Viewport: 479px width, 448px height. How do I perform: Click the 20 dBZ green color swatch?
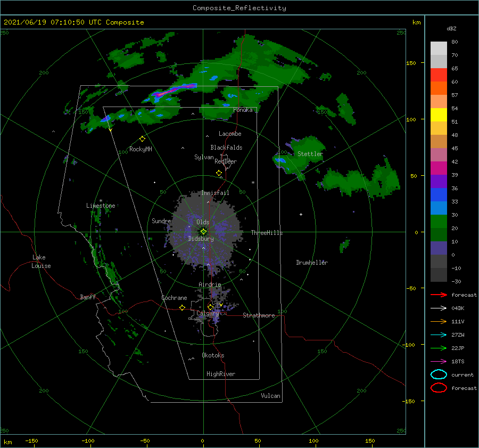[439, 222]
